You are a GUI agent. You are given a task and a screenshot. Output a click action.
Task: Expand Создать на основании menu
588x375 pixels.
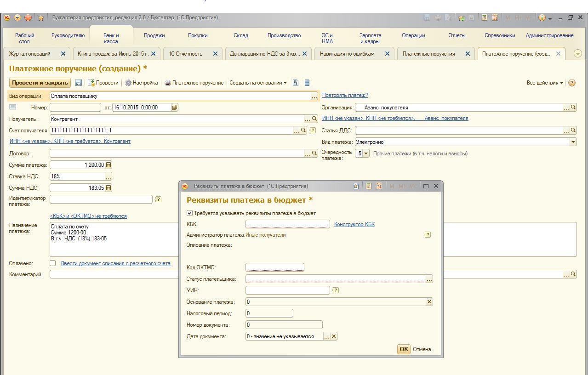pos(258,83)
